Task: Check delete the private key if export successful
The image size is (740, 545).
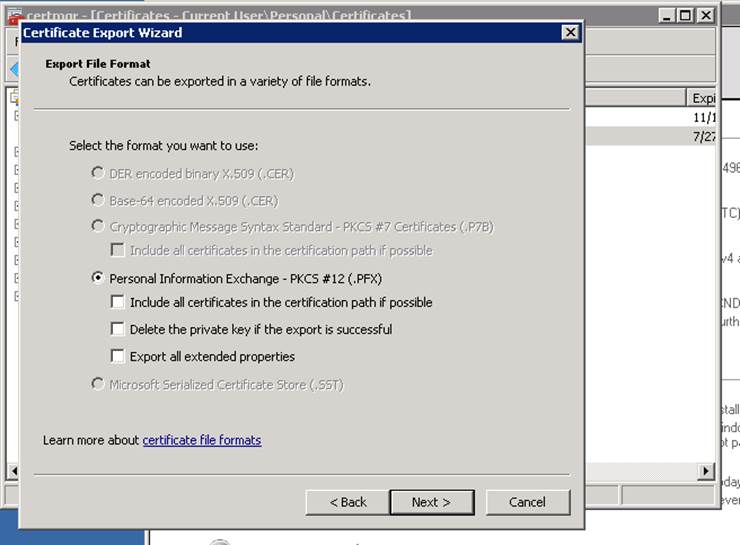Action: (x=118, y=329)
